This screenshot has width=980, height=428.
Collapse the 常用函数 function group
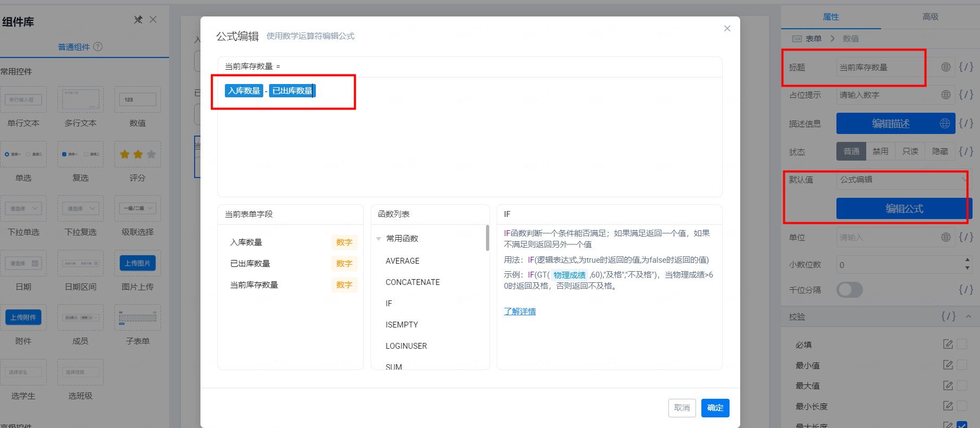[379, 239]
